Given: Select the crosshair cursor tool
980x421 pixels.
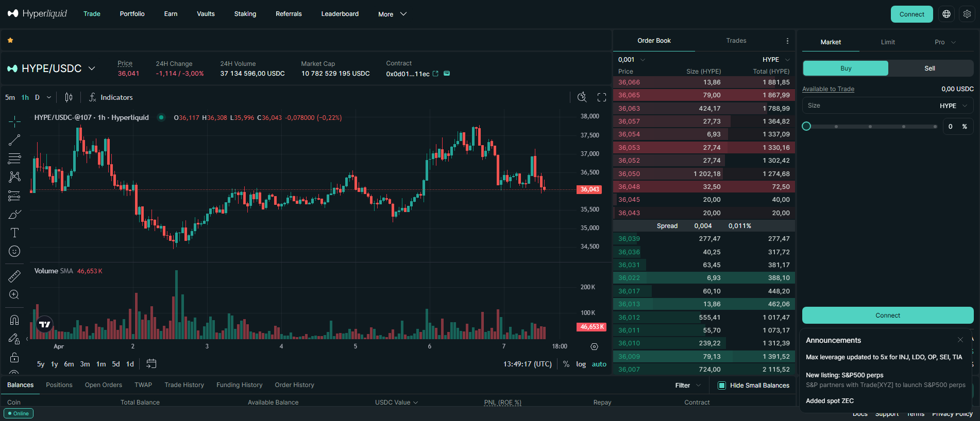Looking at the screenshot, I should tap(14, 121).
